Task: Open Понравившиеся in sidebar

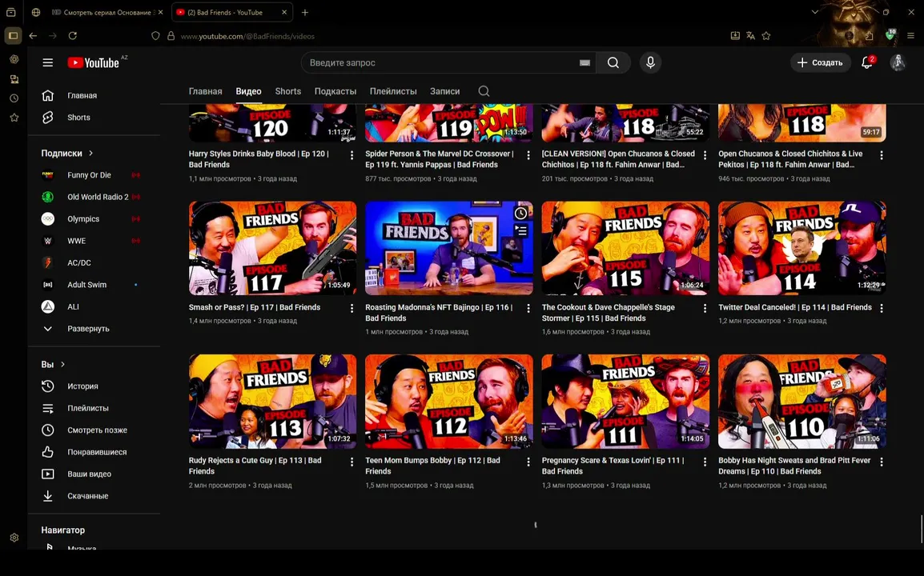Action: click(x=97, y=452)
